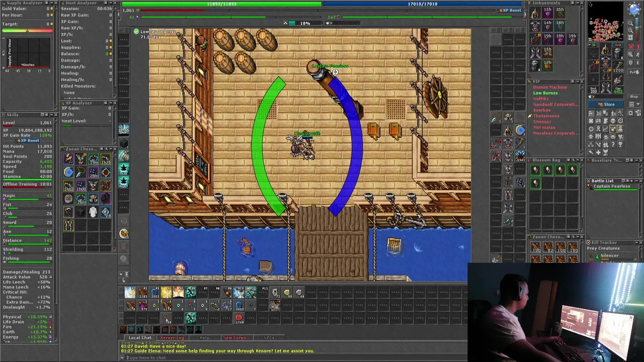Image resolution: width=644 pixels, height=362 pixels.
Task: Open the Help chat tab
Action: click(204, 338)
